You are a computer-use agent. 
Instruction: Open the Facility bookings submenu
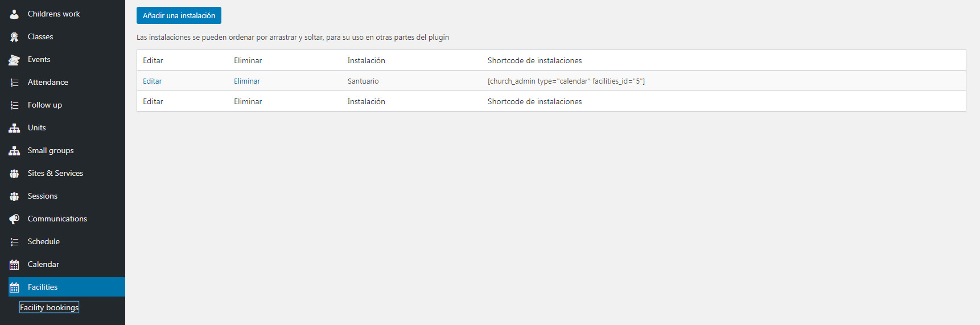pyautogui.click(x=49, y=307)
